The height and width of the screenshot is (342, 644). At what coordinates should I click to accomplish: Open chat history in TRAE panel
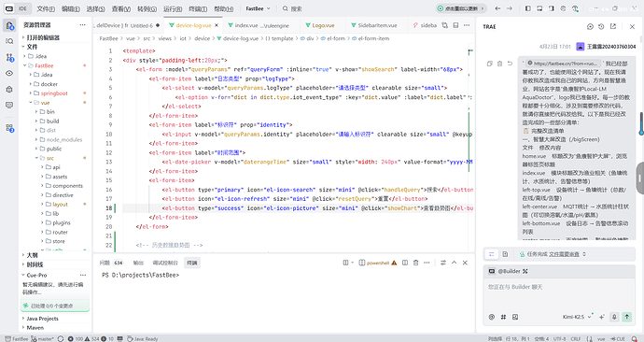[x=601, y=26]
